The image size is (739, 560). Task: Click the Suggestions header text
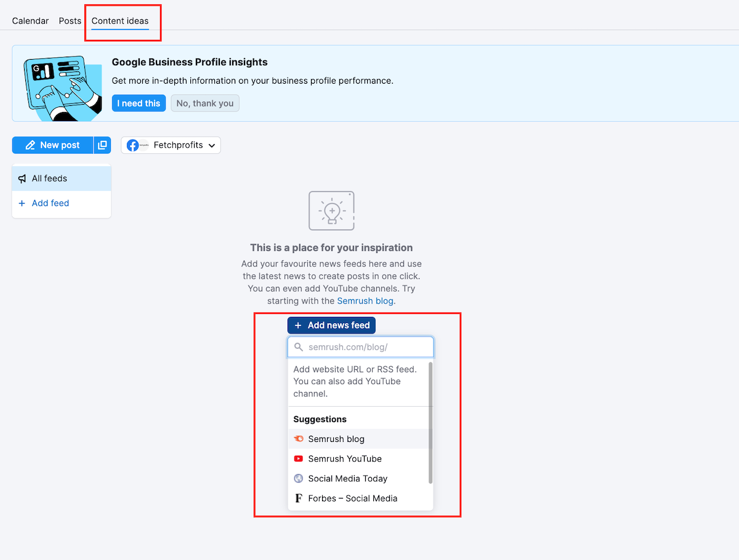tap(320, 419)
